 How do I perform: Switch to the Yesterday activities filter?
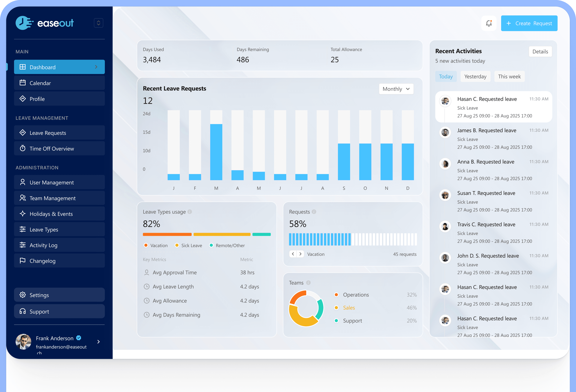click(475, 76)
